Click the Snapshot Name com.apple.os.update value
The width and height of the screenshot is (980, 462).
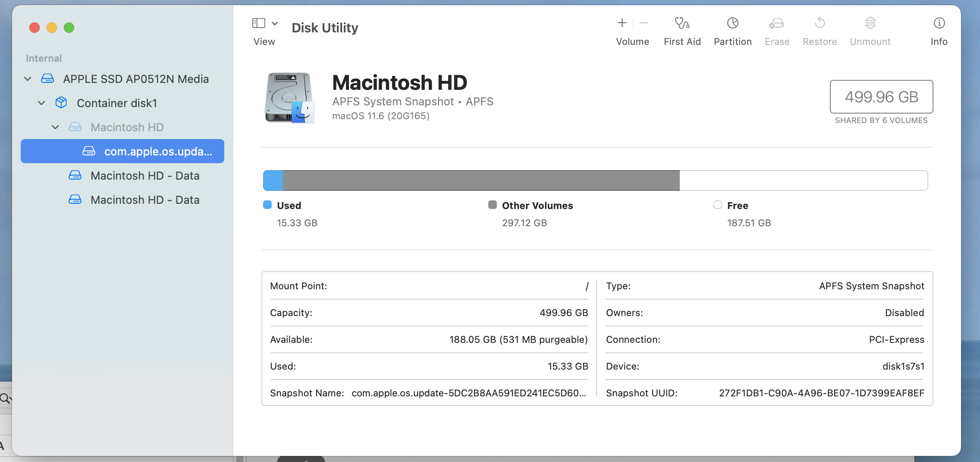click(469, 393)
